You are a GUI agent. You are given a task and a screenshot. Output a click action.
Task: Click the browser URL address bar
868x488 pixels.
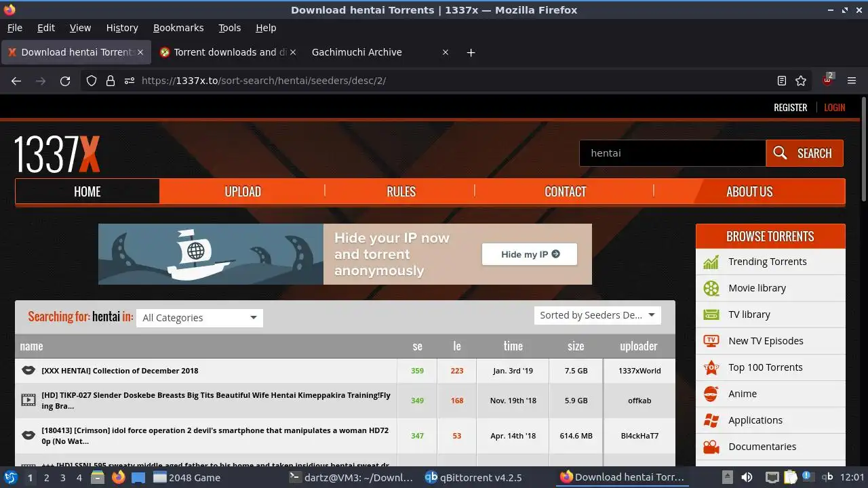448,81
